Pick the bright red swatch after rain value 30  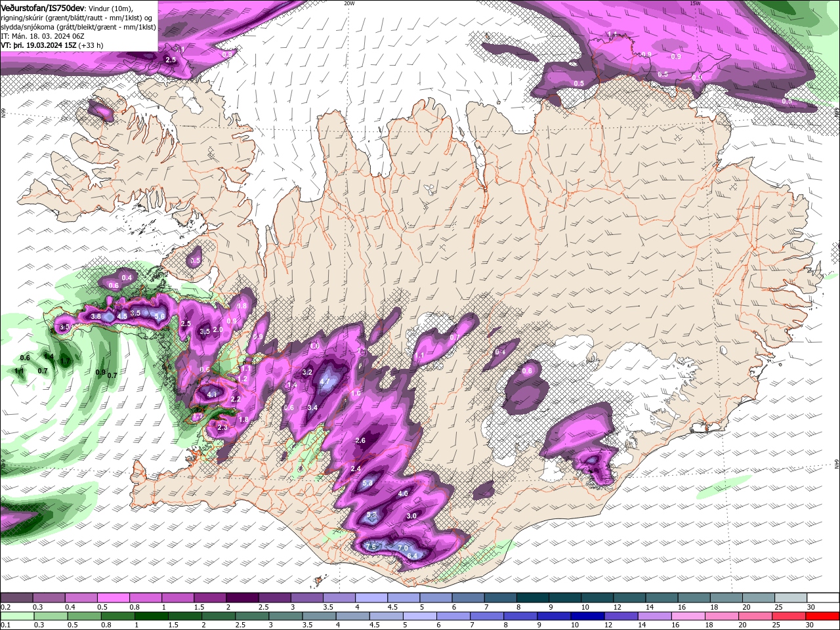click(823, 616)
